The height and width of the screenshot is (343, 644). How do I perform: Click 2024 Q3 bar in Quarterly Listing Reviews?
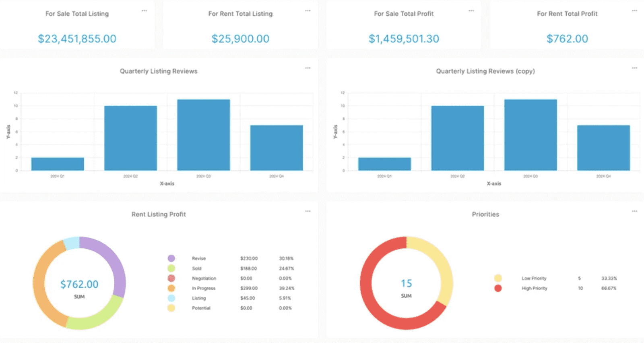coord(204,135)
